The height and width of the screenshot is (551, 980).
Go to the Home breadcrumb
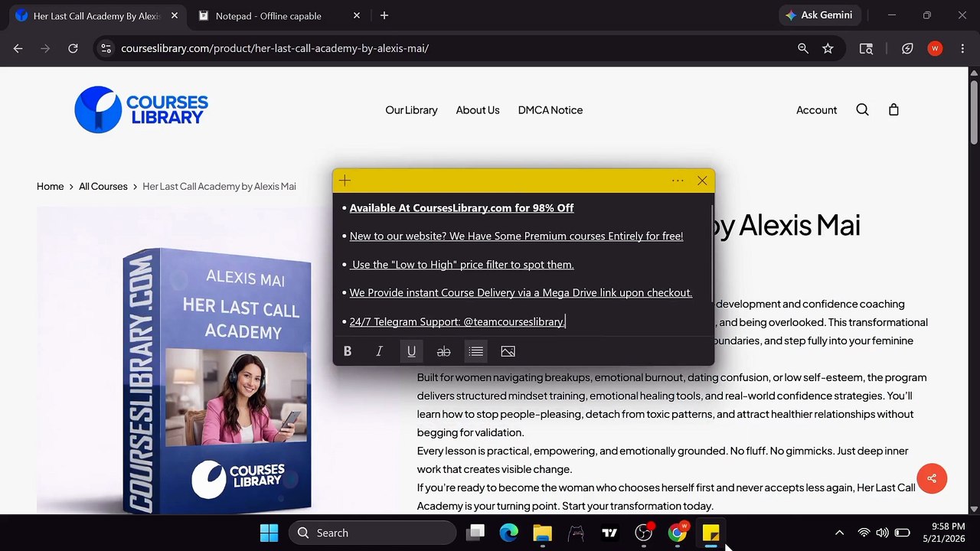(51, 187)
